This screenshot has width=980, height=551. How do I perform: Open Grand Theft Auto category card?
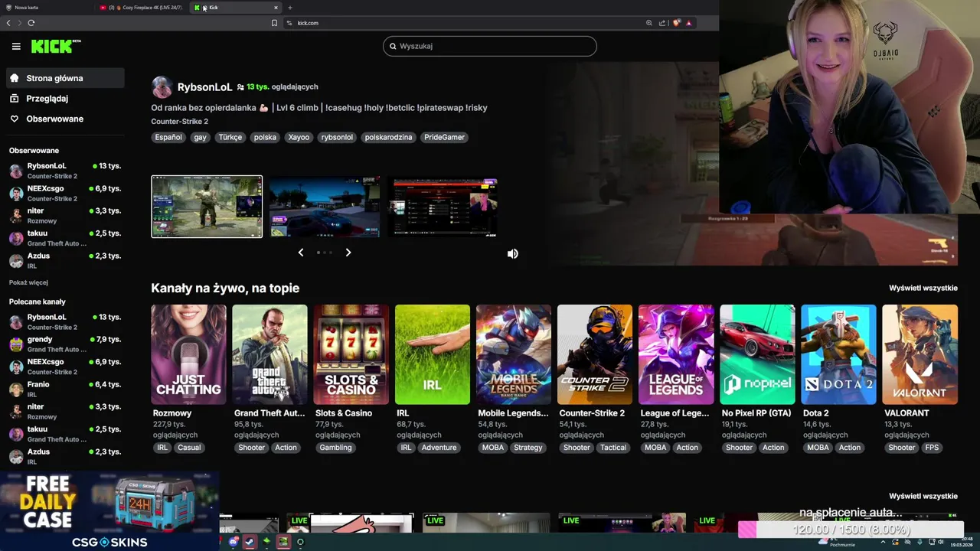(269, 354)
